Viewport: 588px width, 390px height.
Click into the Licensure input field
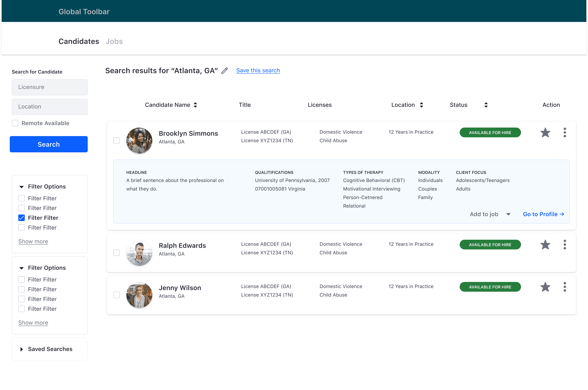point(50,87)
